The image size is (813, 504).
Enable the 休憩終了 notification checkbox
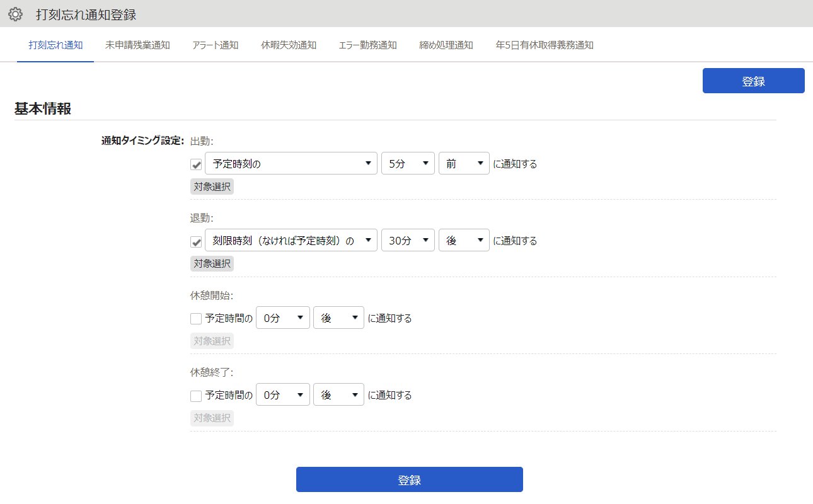click(x=196, y=396)
